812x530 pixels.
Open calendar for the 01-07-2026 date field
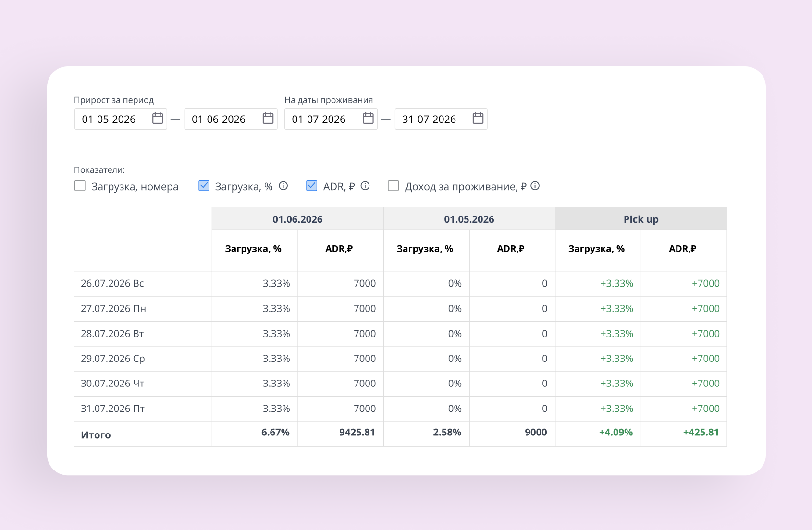click(368, 119)
